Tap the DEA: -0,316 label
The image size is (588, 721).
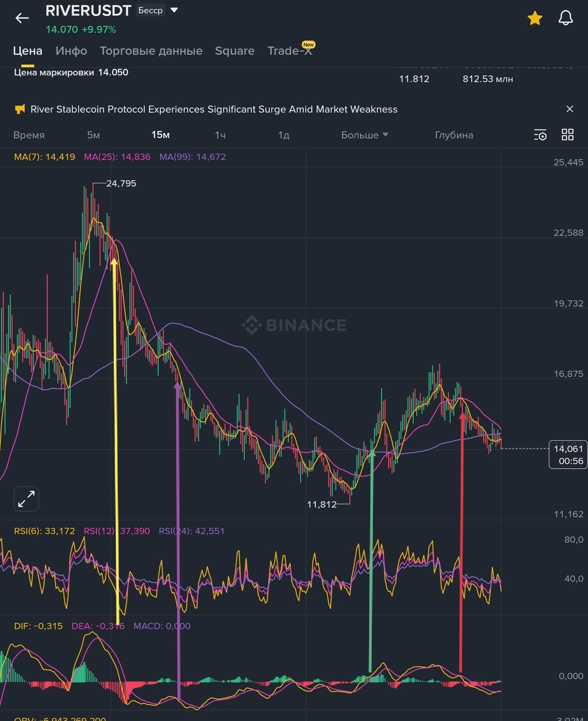(98, 626)
